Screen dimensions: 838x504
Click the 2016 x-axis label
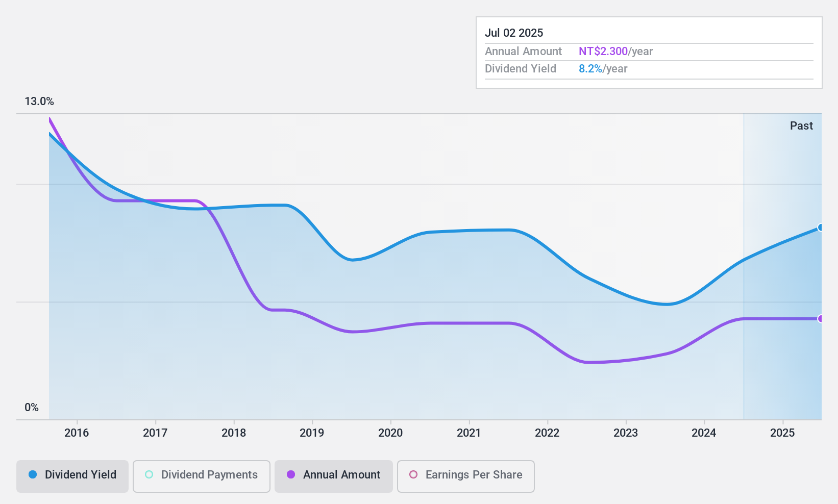pyautogui.click(x=77, y=433)
